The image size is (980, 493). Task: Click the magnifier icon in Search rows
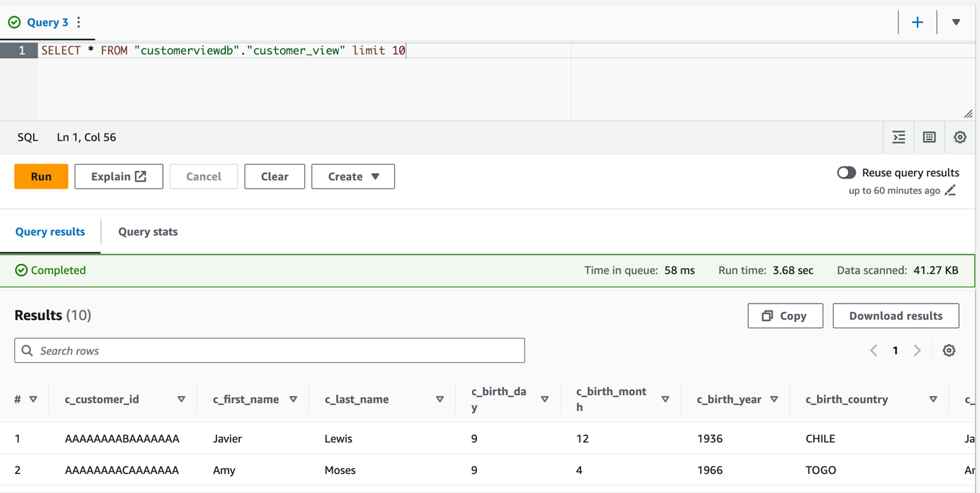tap(27, 351)
